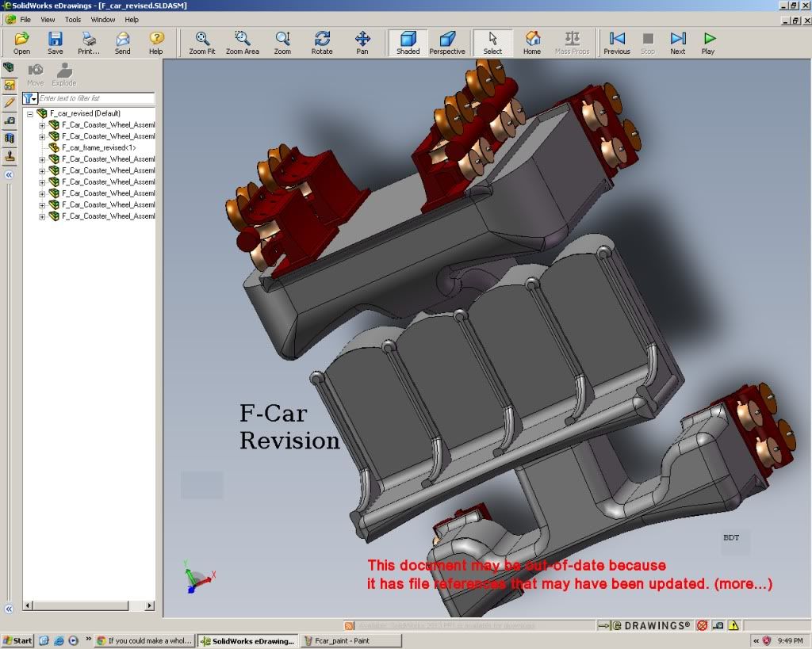Open the Tools menu
The image size is (812, 649).
72,19
